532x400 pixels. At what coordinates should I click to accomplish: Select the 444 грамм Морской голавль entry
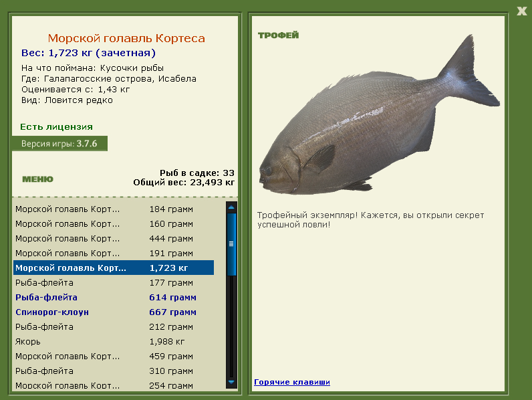[114, 239]
